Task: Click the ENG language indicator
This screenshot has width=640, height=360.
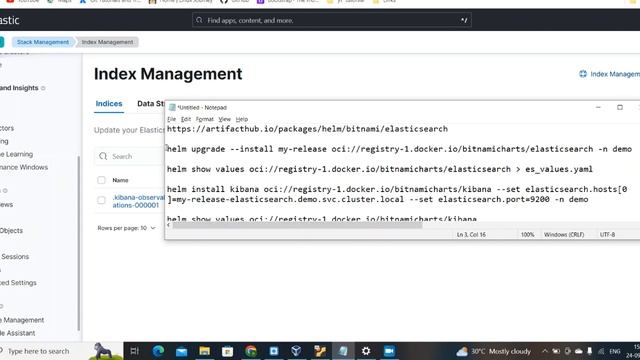Action: coord(615,351)
